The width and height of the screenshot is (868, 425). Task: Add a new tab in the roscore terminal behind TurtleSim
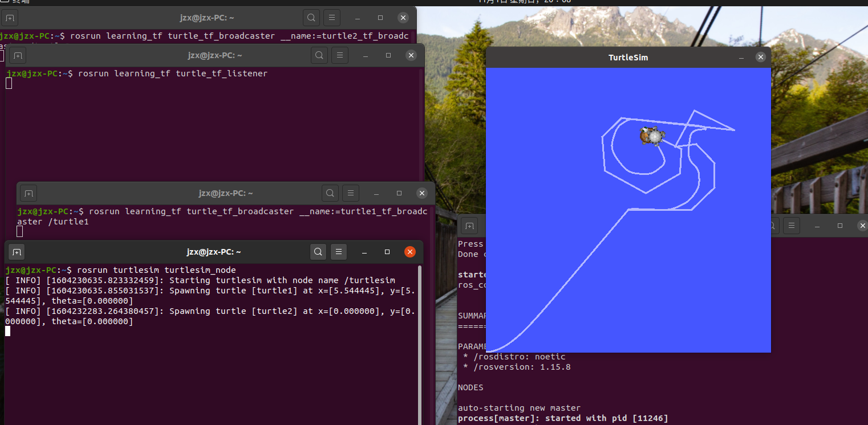point(469,226)
